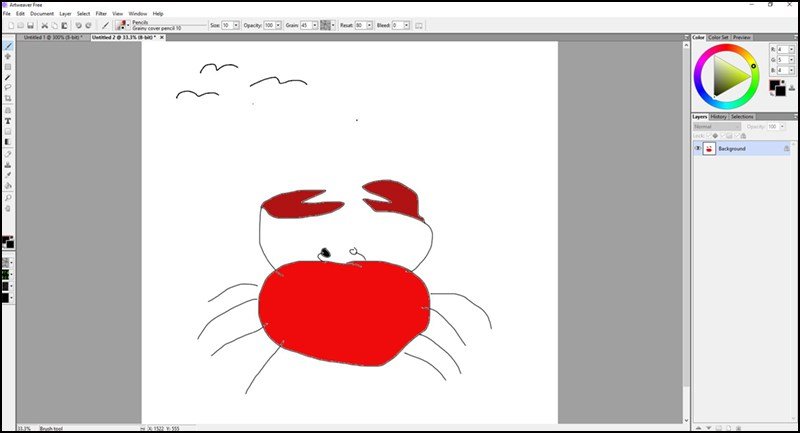Choose the Lasso selection tool
This screenshot has width=800, height=433.
click(8, 87)
